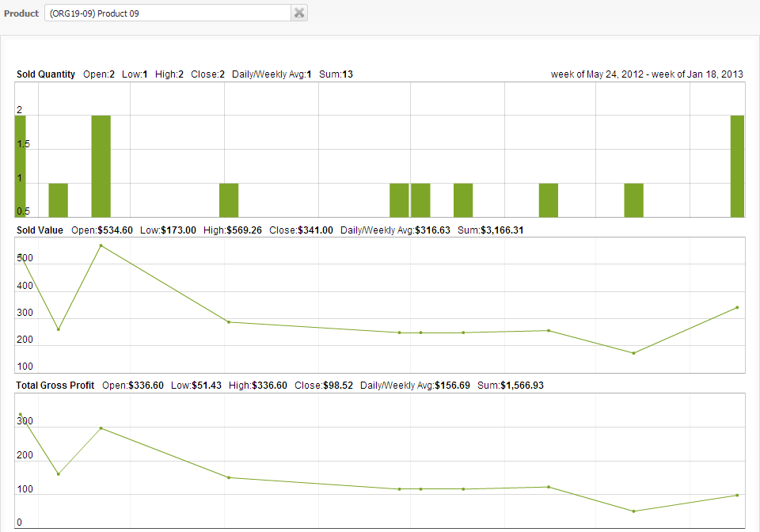Click Sold Value High:$569.26 stat
The width and height of the screenshot is (760, 532).
pos(233,230)
